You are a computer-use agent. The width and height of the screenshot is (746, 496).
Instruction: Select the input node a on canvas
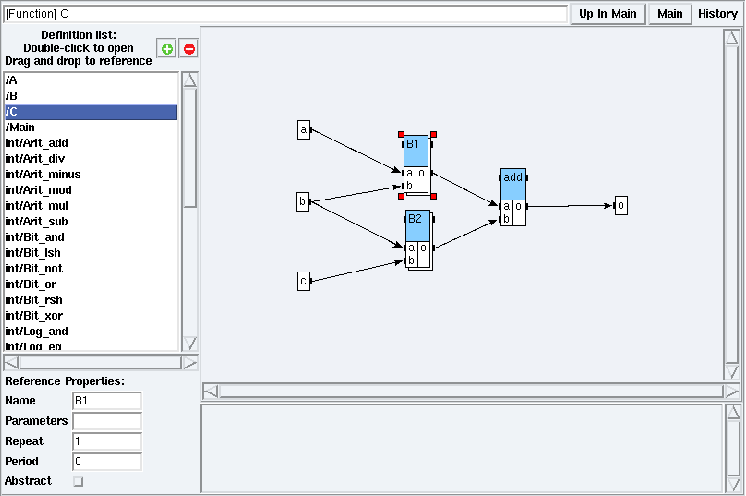pyautogui.click(x=304, y=130)
